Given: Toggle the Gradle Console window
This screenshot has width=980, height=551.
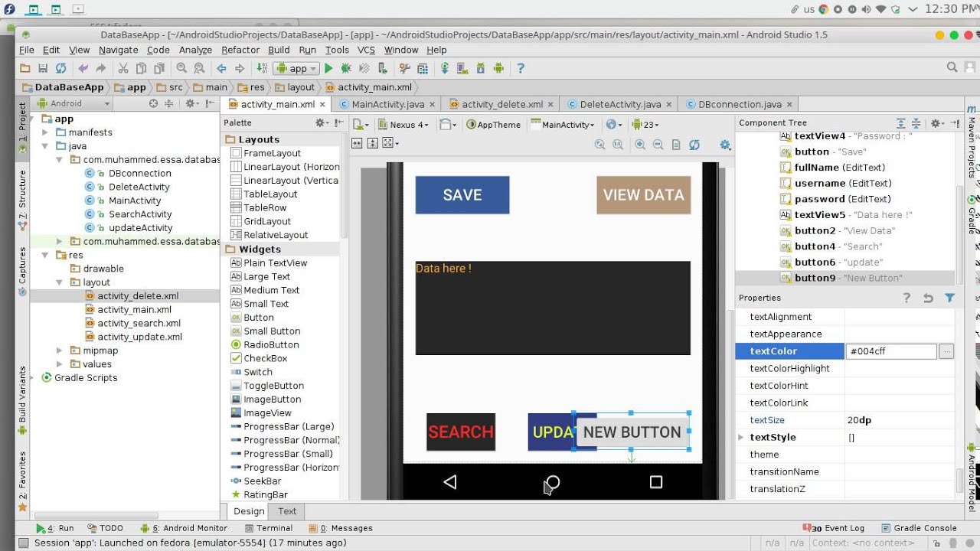Looking at the screenshot, I should coord(919,528).
